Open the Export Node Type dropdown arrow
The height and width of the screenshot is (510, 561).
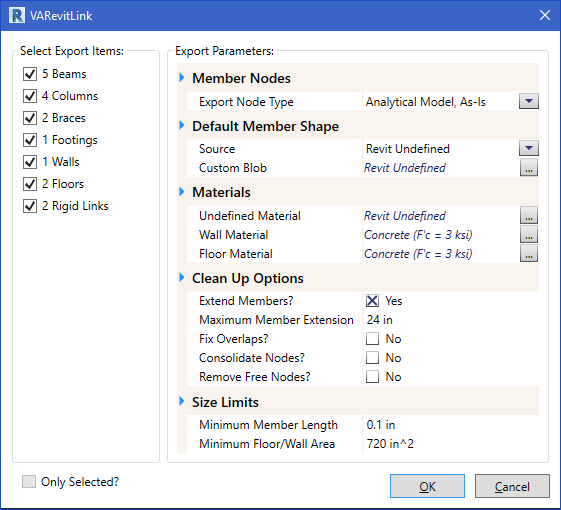click(529, 101)
